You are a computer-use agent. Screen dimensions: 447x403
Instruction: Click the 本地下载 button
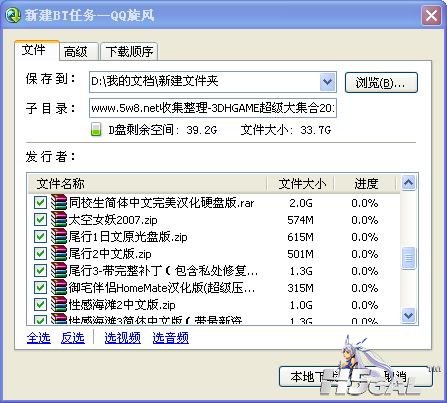[313, 377]
